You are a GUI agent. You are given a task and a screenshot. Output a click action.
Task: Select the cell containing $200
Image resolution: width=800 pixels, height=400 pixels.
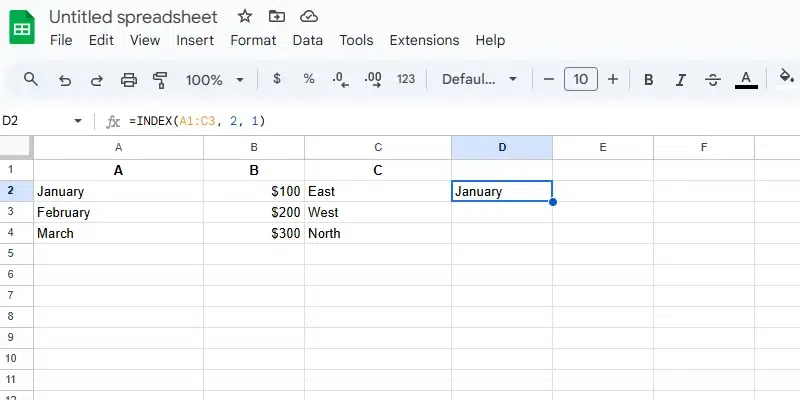(254, 212)
